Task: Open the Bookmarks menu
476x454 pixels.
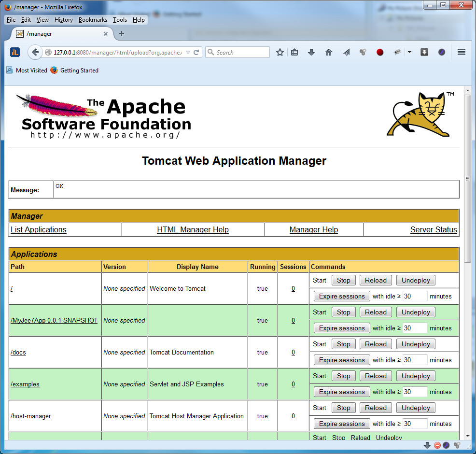Action: pos(93,20)
